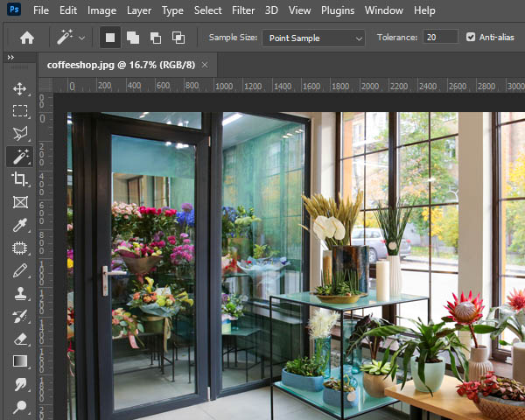Select the Rectangular Marquee tool
Screen dimensions: 525x420
pos(19,112)
